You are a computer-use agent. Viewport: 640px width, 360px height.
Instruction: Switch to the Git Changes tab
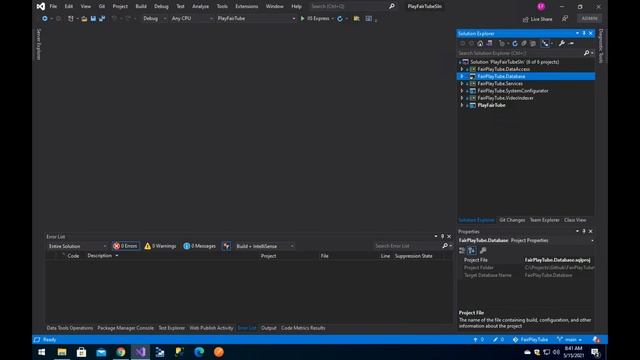[512, 220]
